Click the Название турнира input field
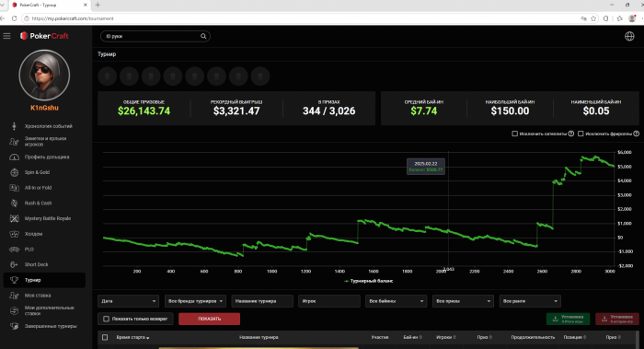Screen dimensions: 644x349 pos(262,301)
